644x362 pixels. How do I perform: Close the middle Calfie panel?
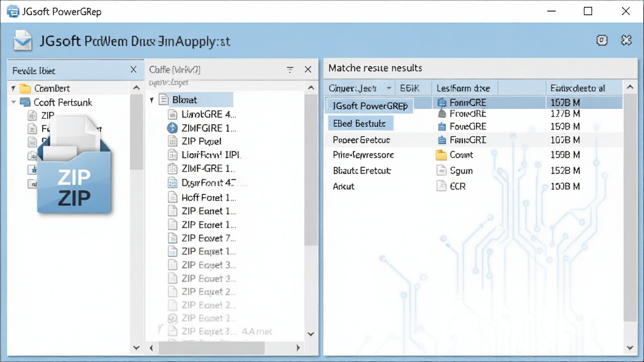point(308,70)
